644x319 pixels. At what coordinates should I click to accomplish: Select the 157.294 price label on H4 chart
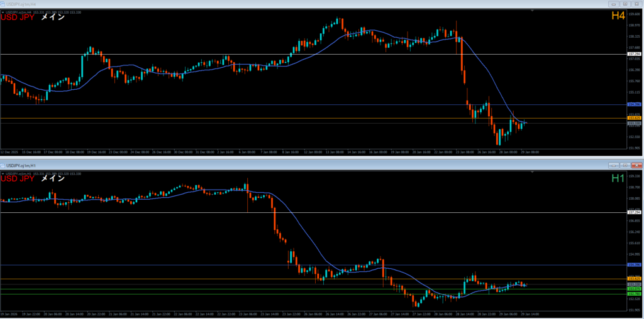tap(634, 55)
